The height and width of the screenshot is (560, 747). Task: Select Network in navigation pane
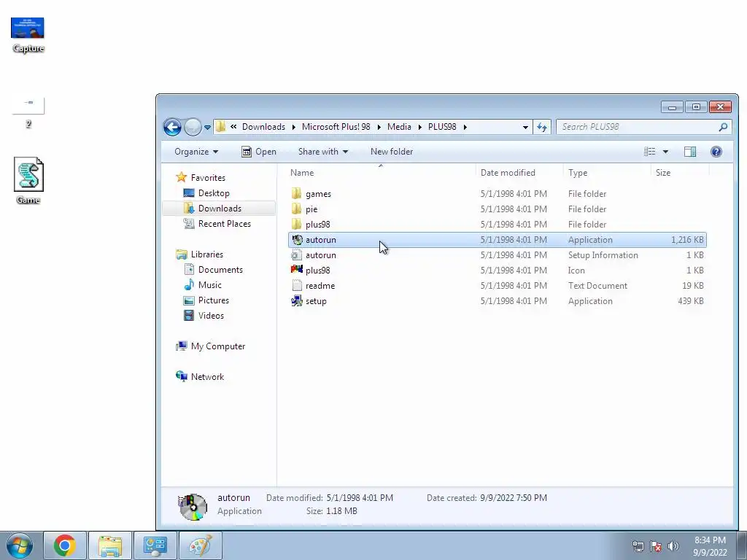point(207,377)
